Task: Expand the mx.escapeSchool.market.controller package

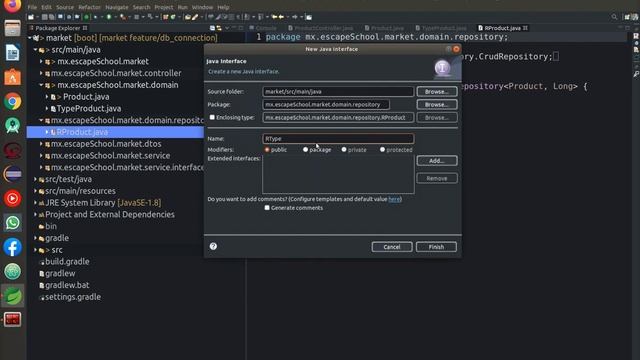Action: (41, 73)
